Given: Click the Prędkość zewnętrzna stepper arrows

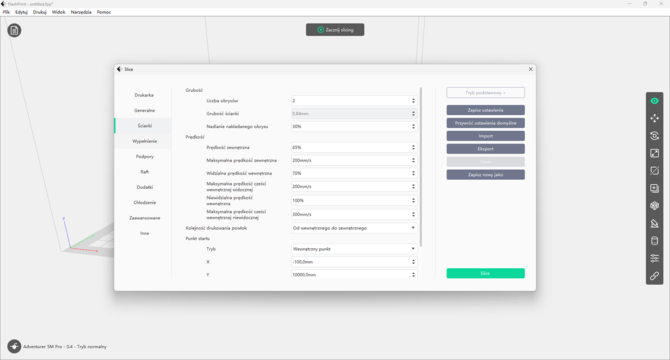Looking at the screenshot, I should (x=413, y=147).
